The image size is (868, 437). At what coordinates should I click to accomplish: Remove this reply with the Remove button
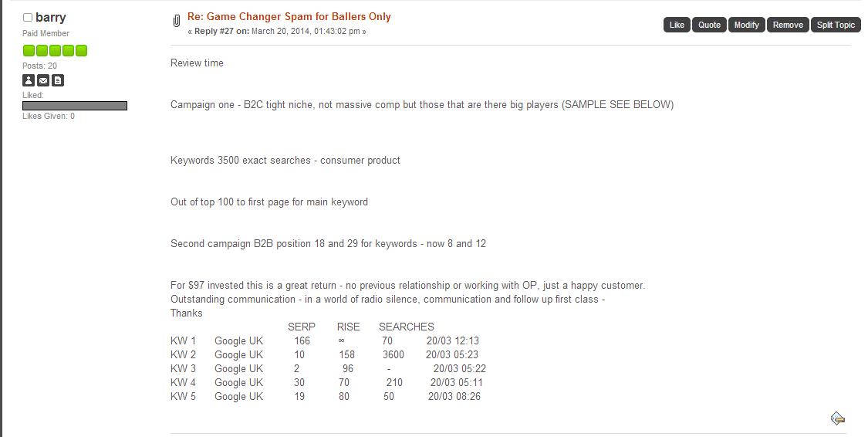point(788,25)
